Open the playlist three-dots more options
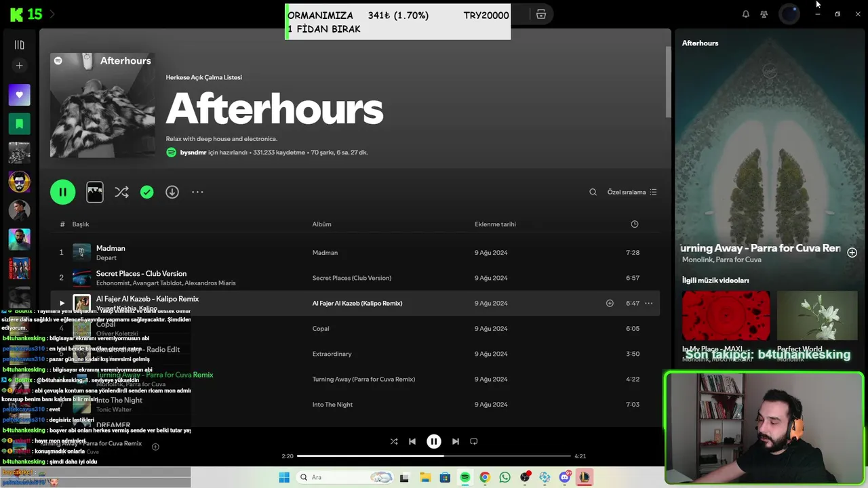Screen dimensions: 868x488 point(197,192)
